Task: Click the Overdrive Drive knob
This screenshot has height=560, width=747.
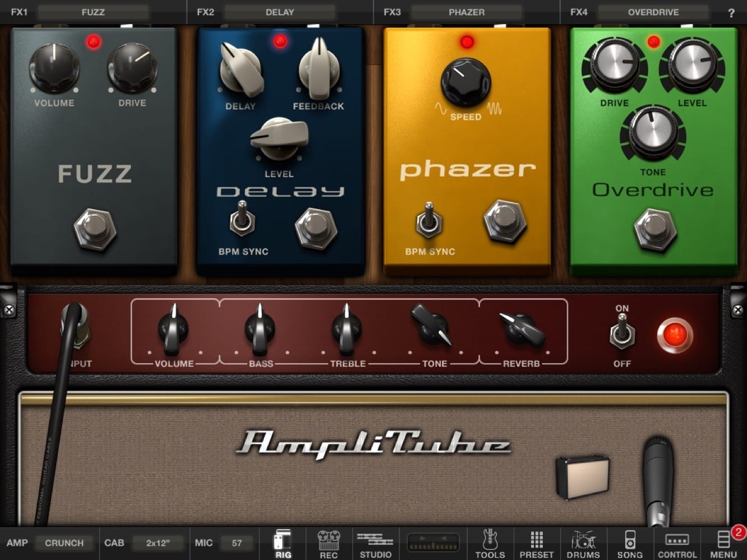Action: pos(615,66)
